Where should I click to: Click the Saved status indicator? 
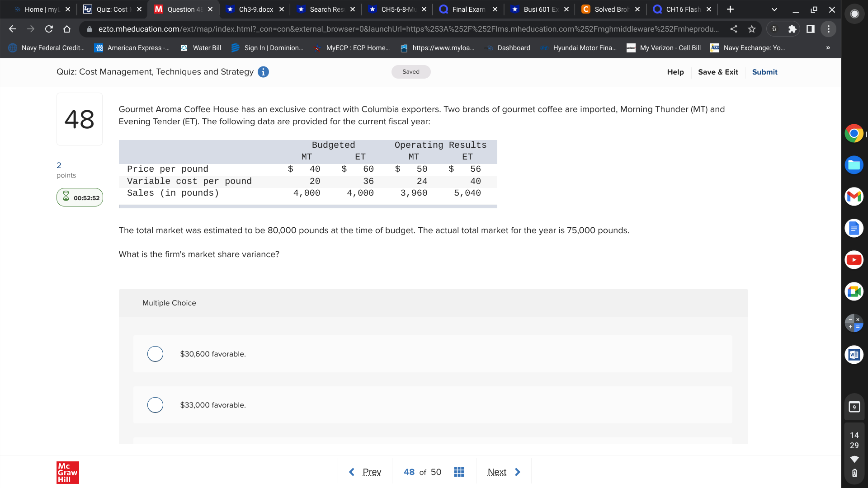411,71
